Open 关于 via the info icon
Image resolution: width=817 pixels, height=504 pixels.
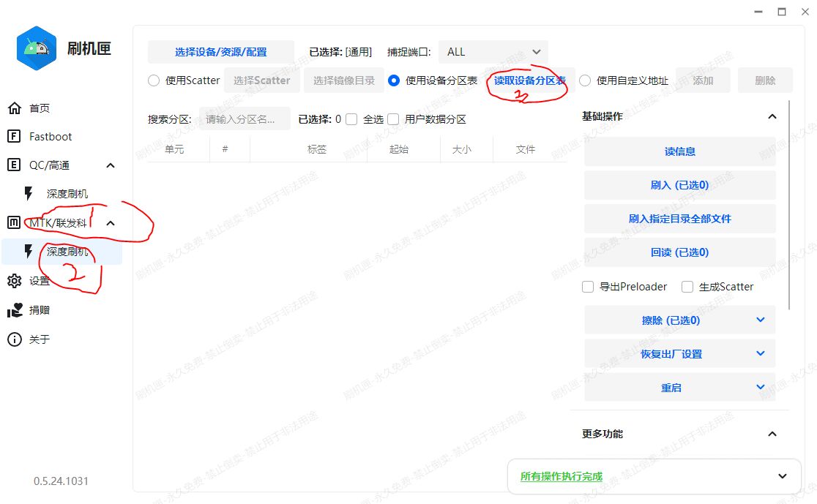(14, 339)
